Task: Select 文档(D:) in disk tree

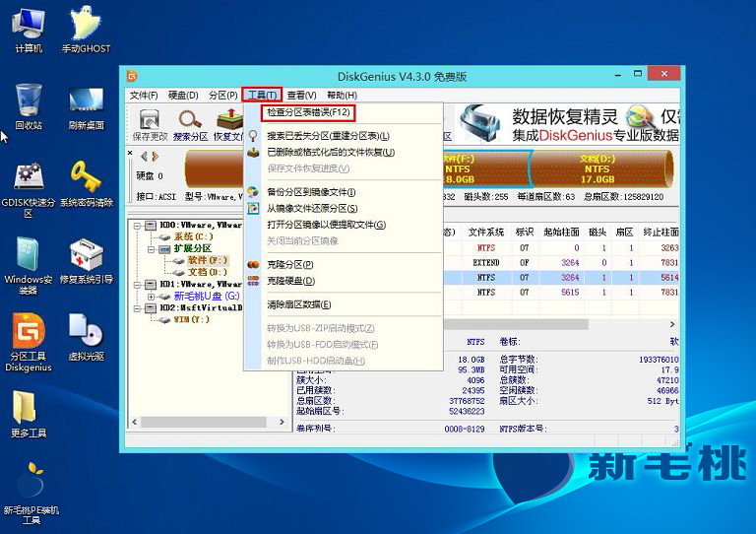Action: 208,272
